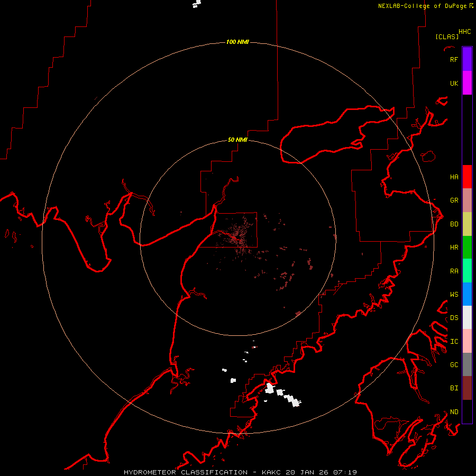Click the RA legend label
The width and height of the screenshot is (476, 476).
click(x=454, y=271)
